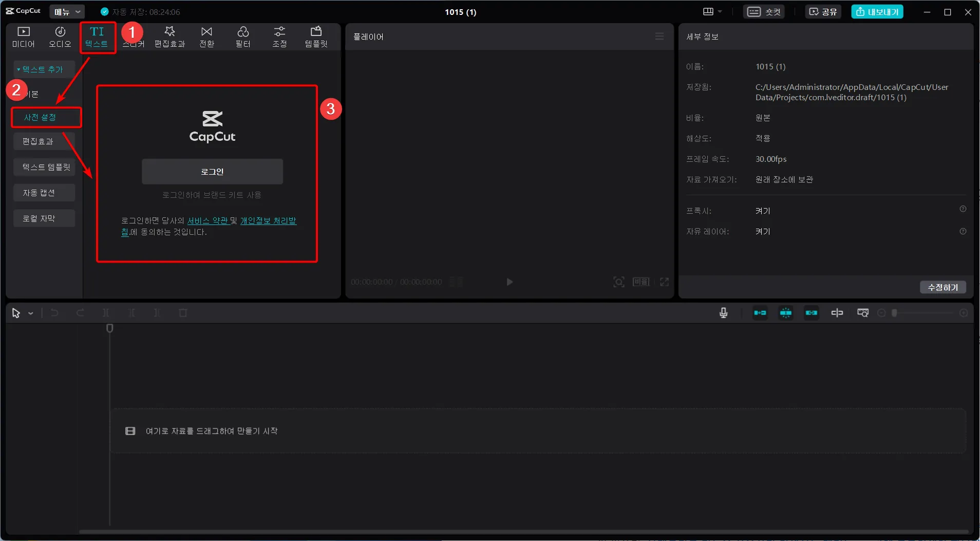Select 편집효과 in text sidebar

click(x=44, y=141)
